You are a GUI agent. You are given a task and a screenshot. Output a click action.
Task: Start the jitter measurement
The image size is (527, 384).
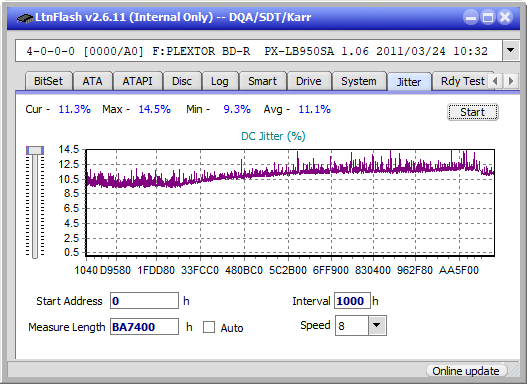473,112
